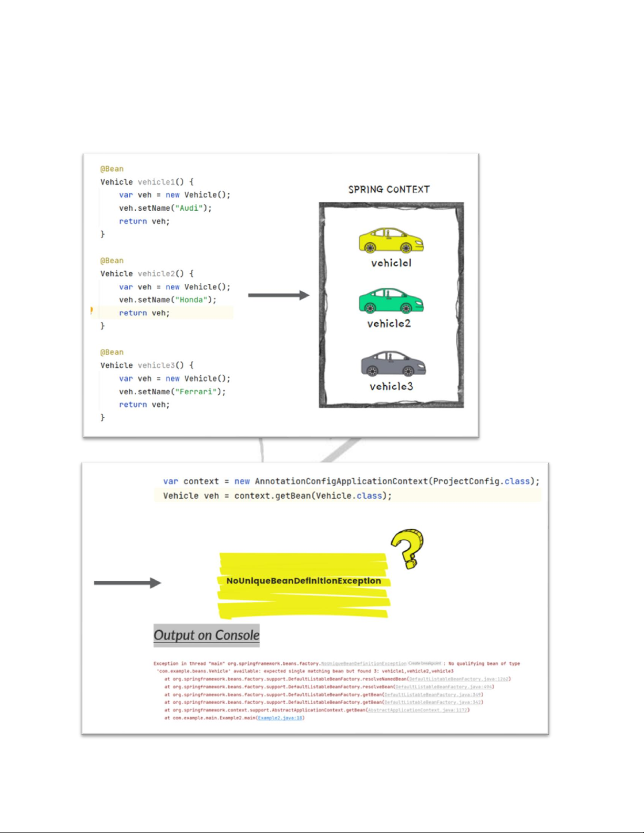Click the gutter lightbulb beside return veh
The width and height of the screenshot is (644, 833).
pyautogui.click(x=91, y=311)
